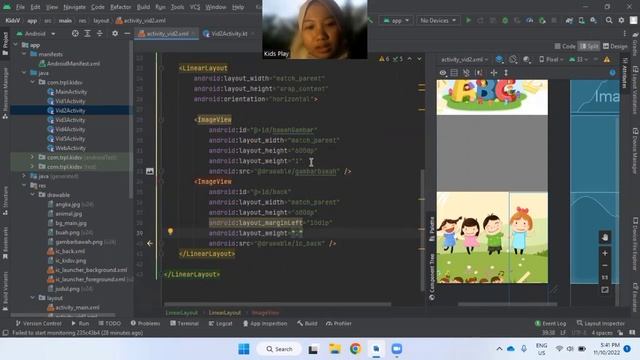Image resolution: width=640 pixels, height=360 pixels.
Task: Open the search everywhere magnifier icon
Action: point(609,20)
